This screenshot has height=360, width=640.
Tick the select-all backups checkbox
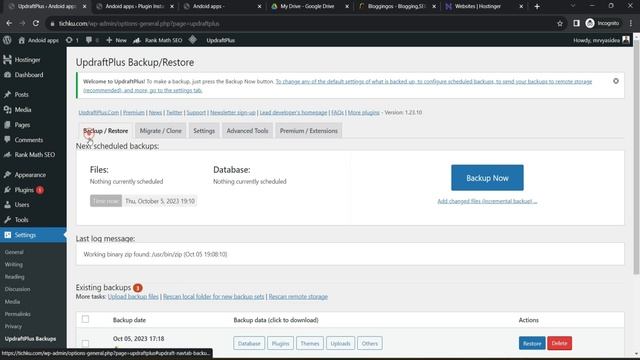coord(85,319)
